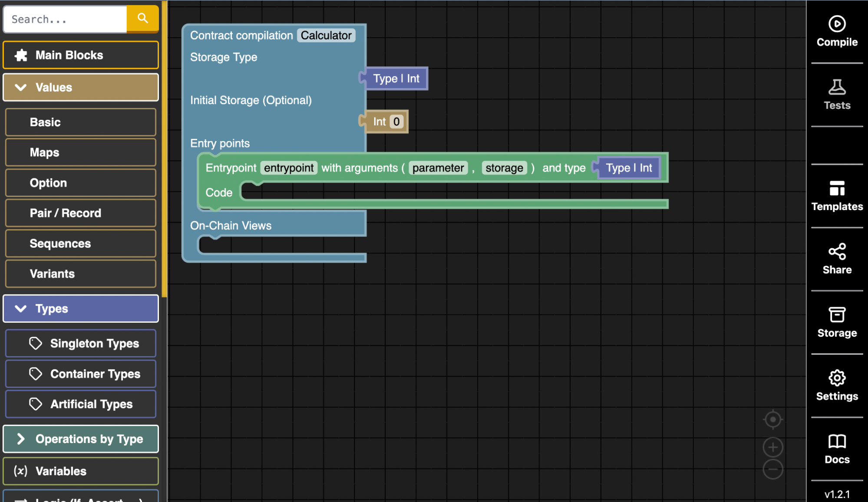The width and height of the screenshot is (868, 502).
Task: Expand Operations by Type category
Action: click(81, 439)
